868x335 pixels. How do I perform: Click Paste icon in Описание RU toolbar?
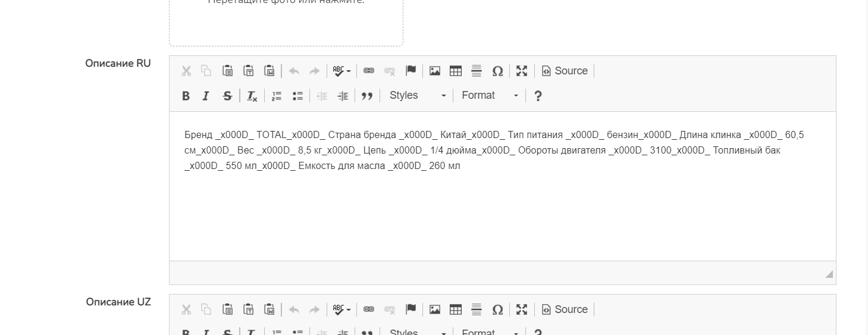[227, 71]
